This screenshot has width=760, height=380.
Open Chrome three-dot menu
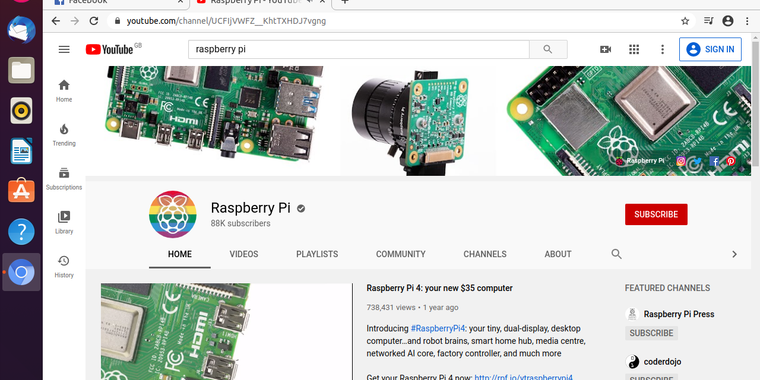click(x=747, y=21)
